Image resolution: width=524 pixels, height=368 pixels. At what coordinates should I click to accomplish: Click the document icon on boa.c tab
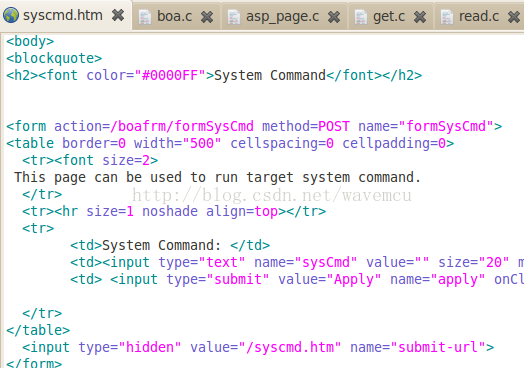pyautogui.click(x=145, y=17)
